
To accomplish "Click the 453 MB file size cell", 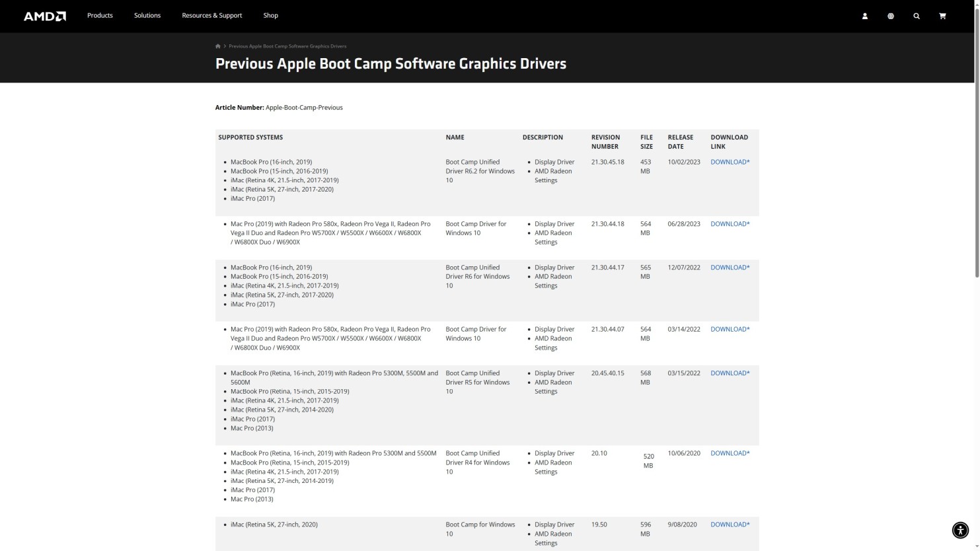I will (646, 166).
